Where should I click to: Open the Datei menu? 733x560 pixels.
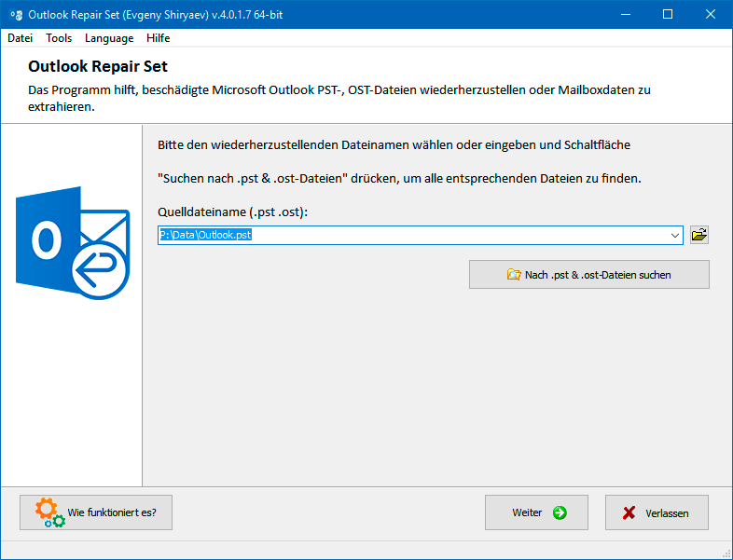click(x=21, y=38)
